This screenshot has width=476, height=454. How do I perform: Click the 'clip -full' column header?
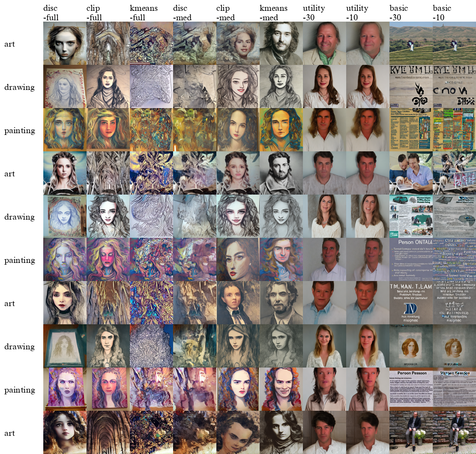(94, 13)
